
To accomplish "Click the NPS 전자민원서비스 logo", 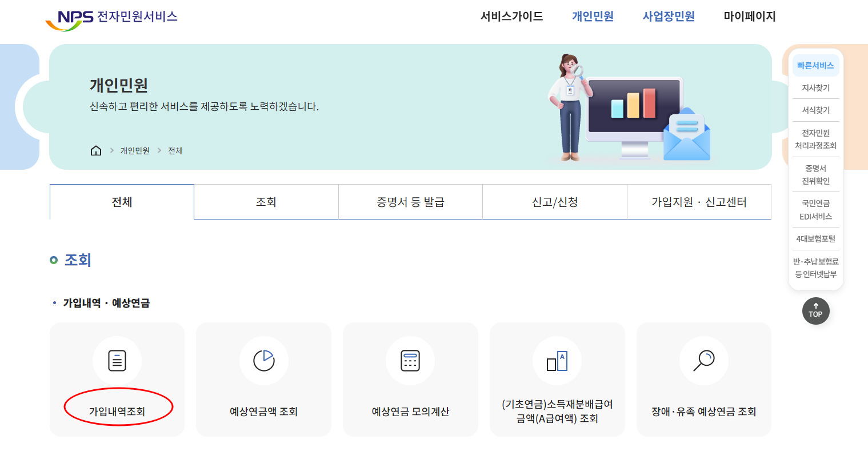I will (x=111, y=17).
